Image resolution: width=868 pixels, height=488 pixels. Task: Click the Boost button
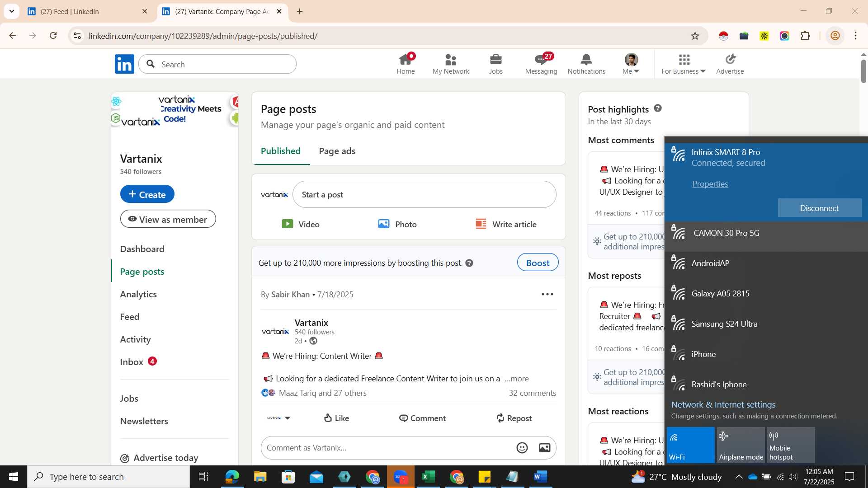(x=538, y=263)
